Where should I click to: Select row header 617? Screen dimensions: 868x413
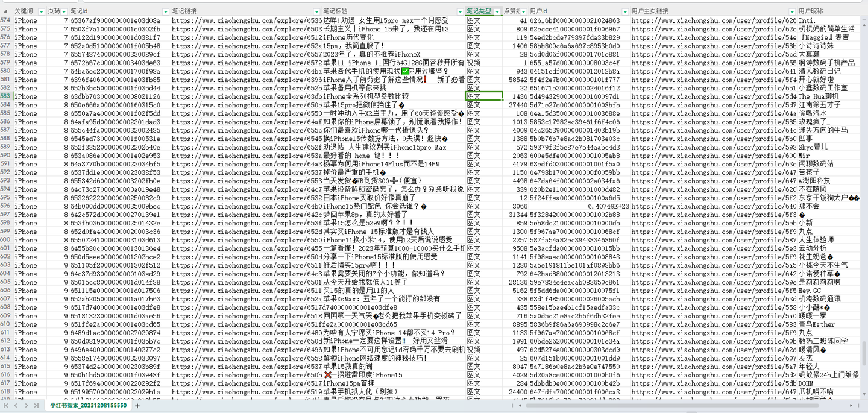(6, 383)
